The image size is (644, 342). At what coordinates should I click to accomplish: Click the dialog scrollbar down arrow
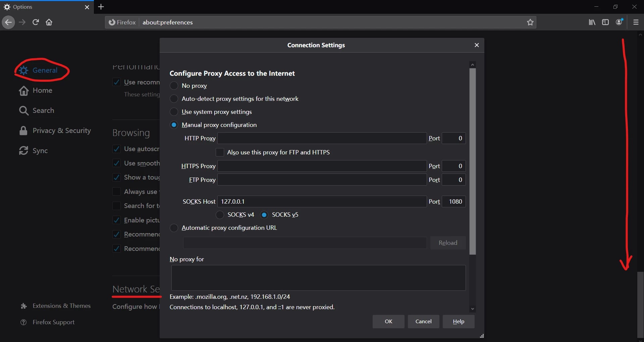pos(473,309)
